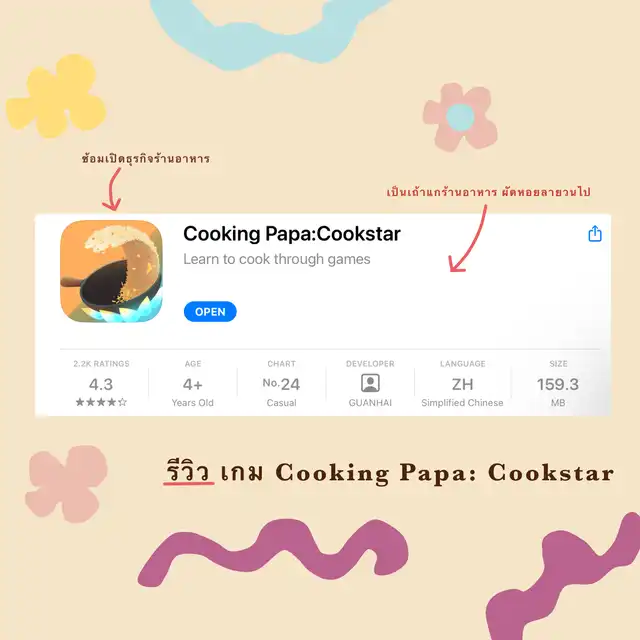The width and height of the screenshot is (640, 640).
Task: Click the red arrow pointing at the app icon
Action: coord(113,189)
